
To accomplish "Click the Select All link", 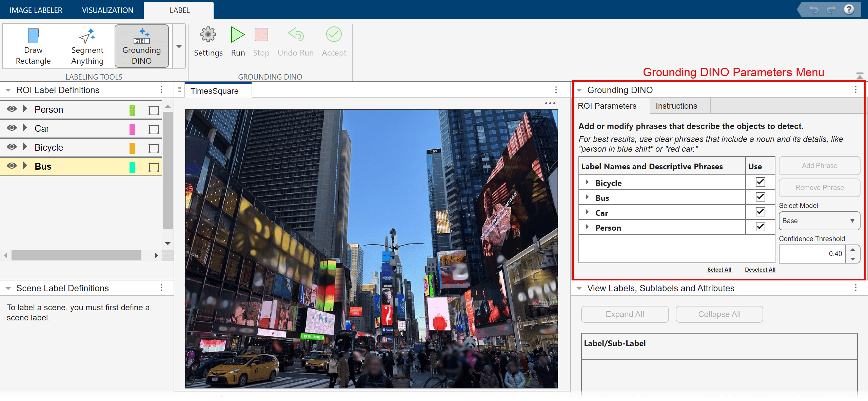I will 719,270.
